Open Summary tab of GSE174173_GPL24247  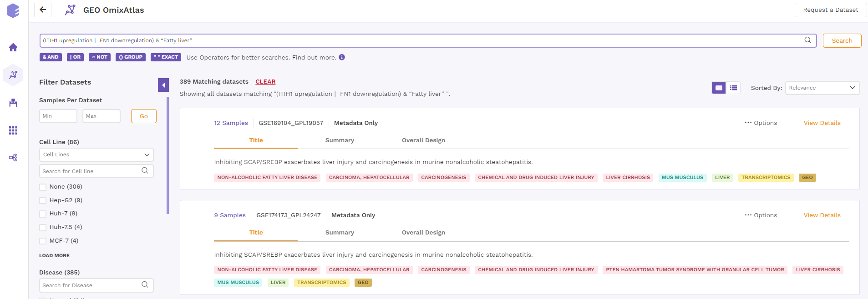pyautogui.click(x=340, y=233)
